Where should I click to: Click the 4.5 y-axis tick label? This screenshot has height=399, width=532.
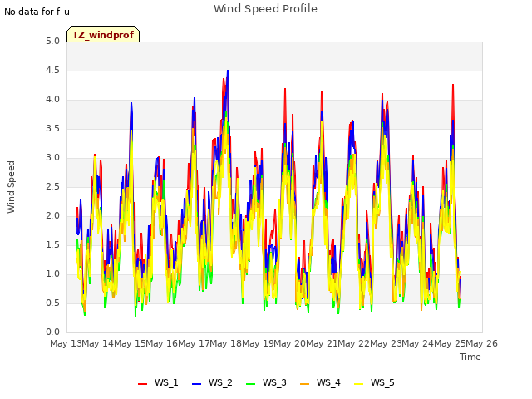(x=53, y=70)
